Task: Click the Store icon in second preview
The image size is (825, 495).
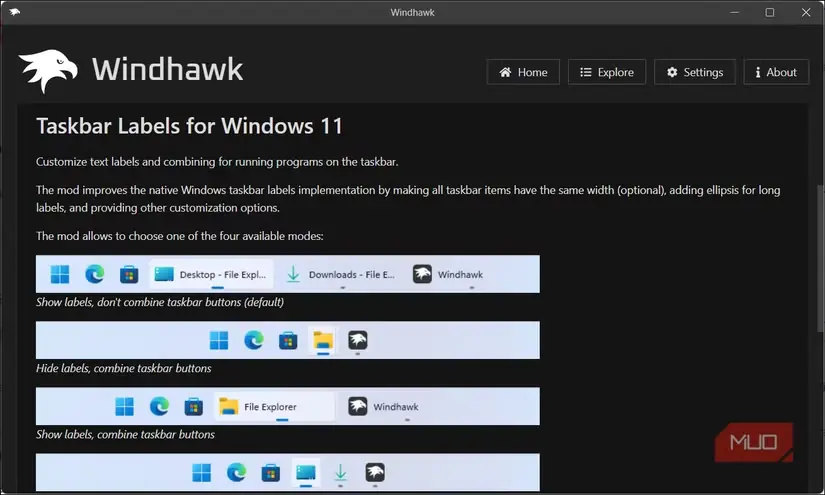Action: coord(288,340)
